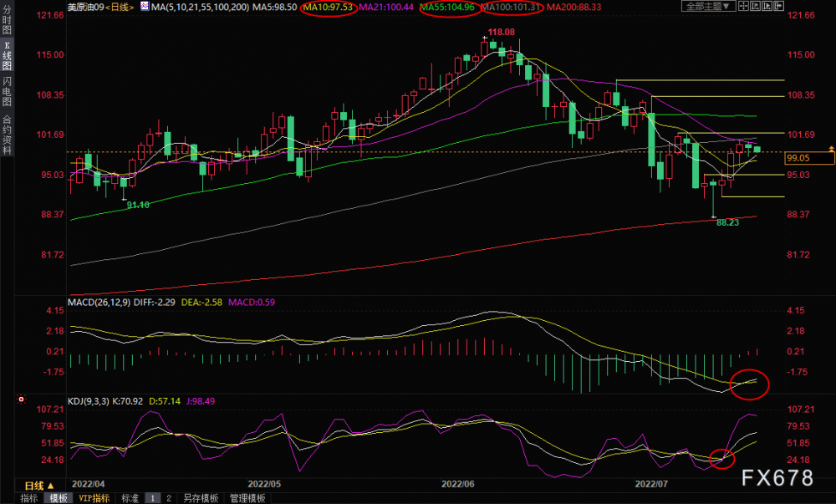Image resolution: width=836 pixels, height=504 pixels.
Task: Click the DIFF:-2.29 value
Action: [x=154, y=302]
